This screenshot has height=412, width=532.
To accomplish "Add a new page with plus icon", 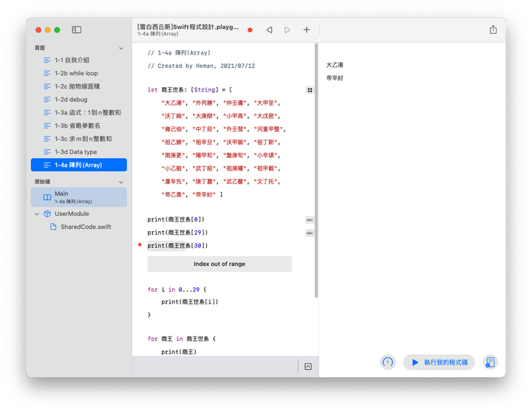I will 307,30.
